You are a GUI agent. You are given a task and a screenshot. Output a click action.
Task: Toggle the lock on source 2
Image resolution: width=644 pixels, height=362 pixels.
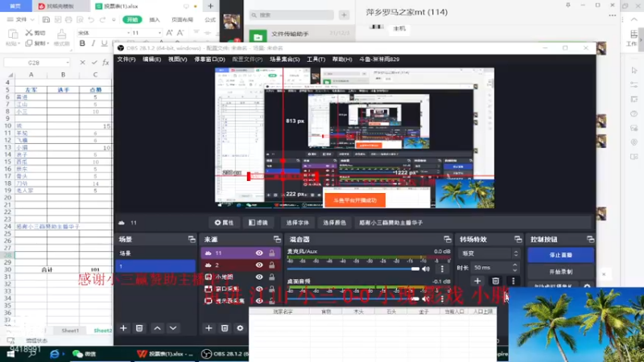[x=272, y=265]
